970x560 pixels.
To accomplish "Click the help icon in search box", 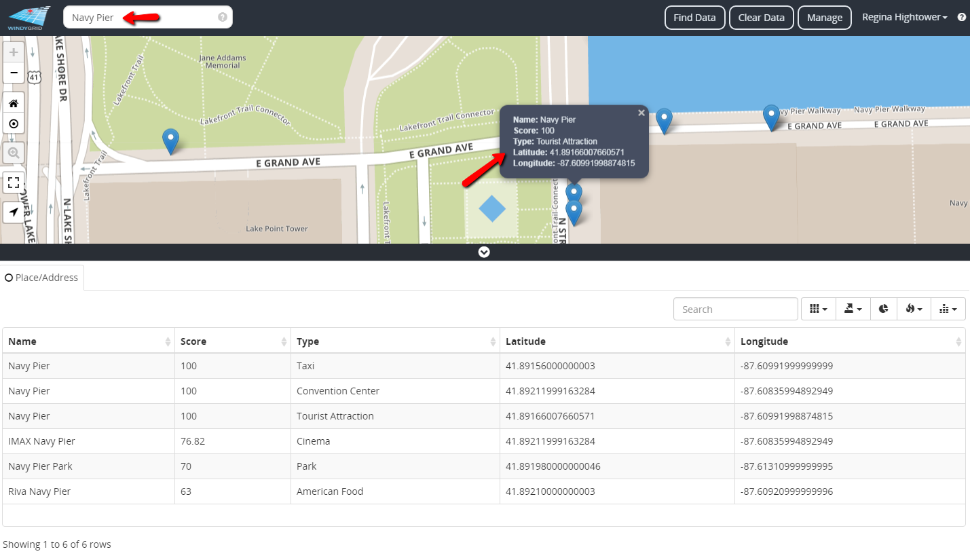I will pos(223,18).
